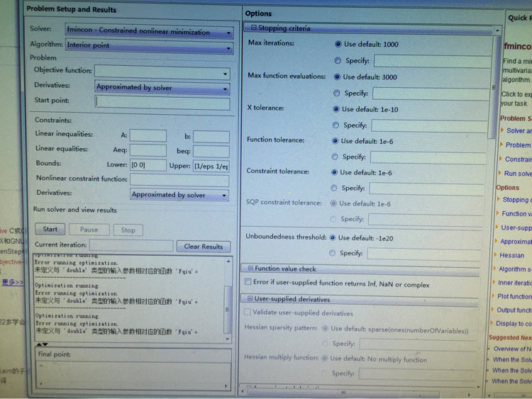Viewport: 532px width, 399px height.
Task: Open the Algorithm dropdown set to Interior point
Action: (x=149, y=46)
